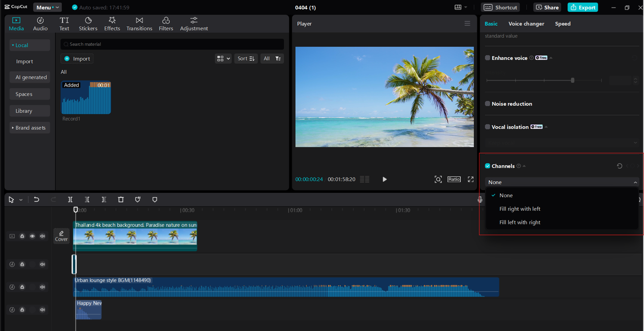Open AI generated in sidebar
This screenshot has width=644, height=331.
click(x=30, y=77)
